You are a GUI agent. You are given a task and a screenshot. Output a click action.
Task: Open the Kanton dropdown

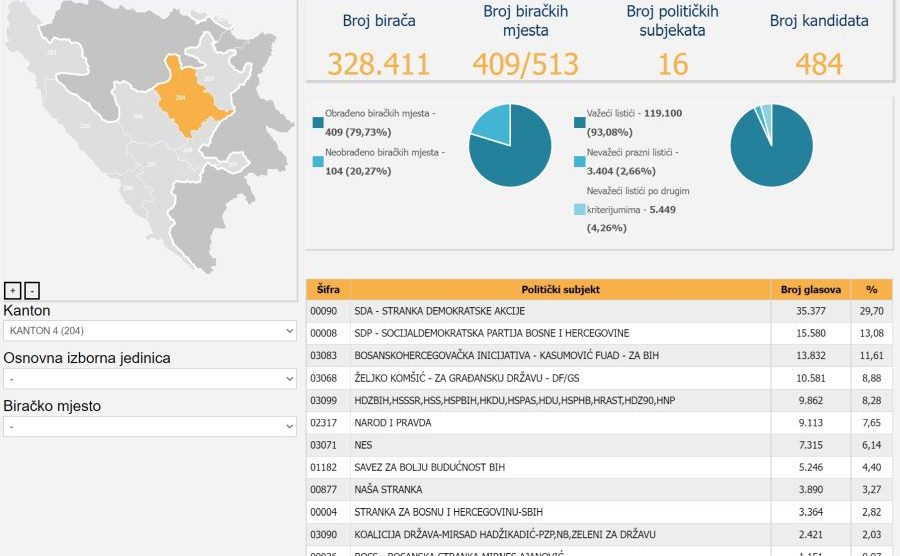(150, 331)
